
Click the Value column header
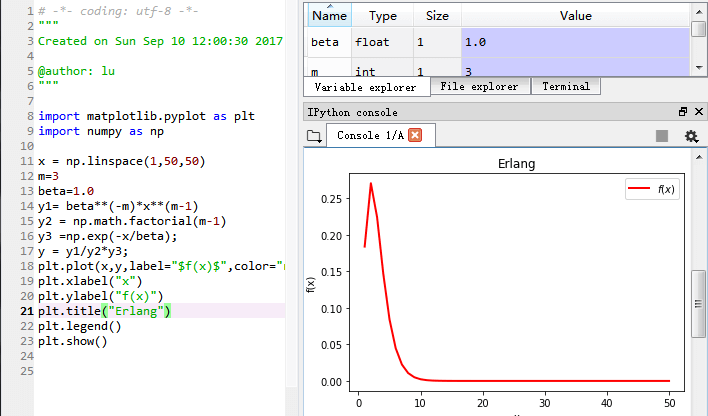575,16
